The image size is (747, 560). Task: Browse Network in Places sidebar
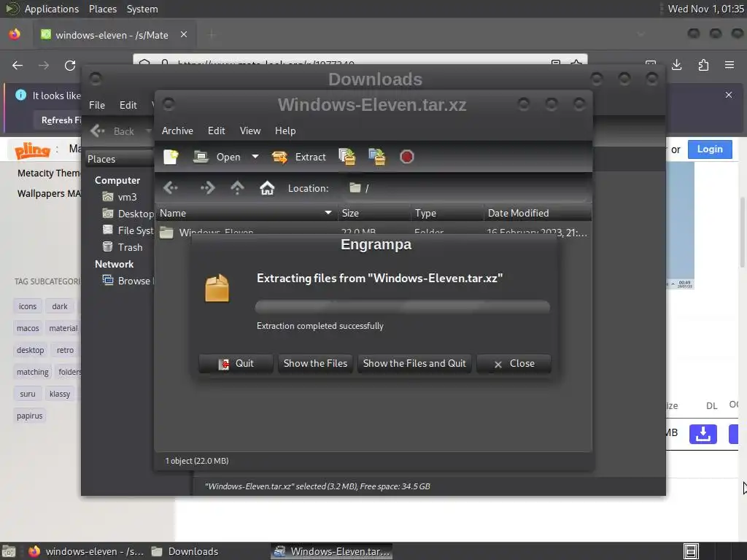pos(127,281)
